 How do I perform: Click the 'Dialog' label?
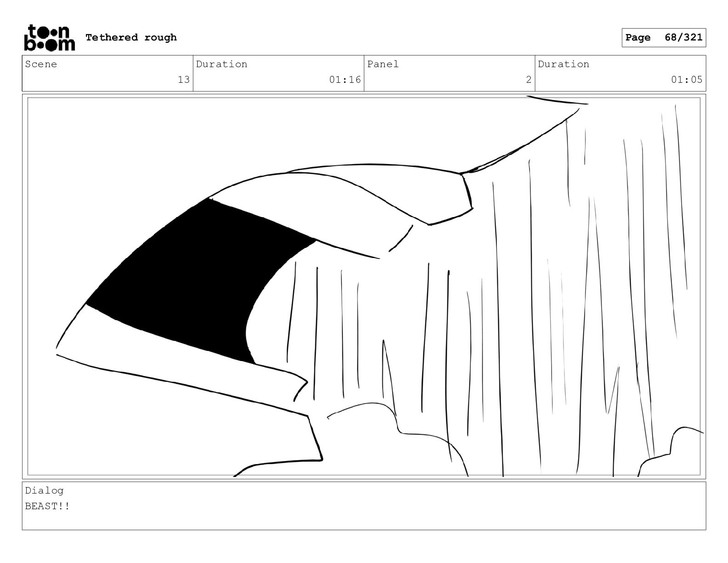44,491
